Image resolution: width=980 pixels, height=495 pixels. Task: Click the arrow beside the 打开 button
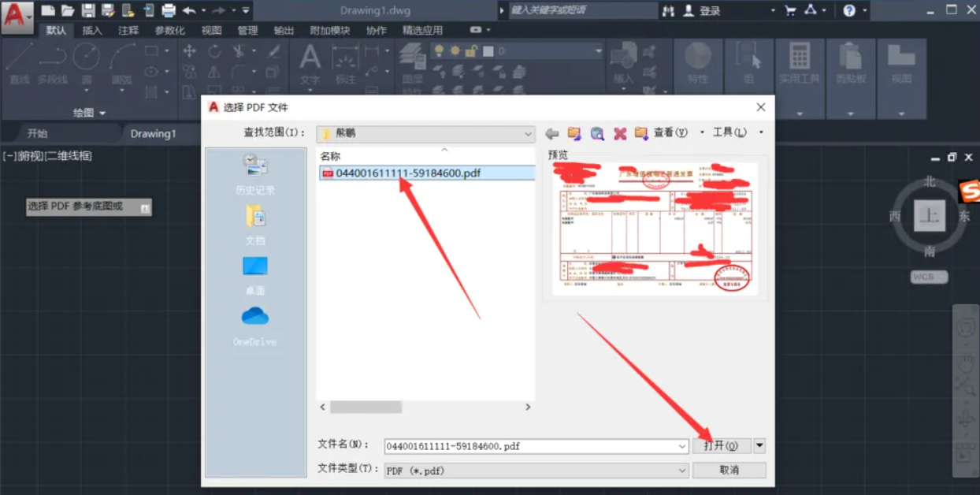click(759, 446)
